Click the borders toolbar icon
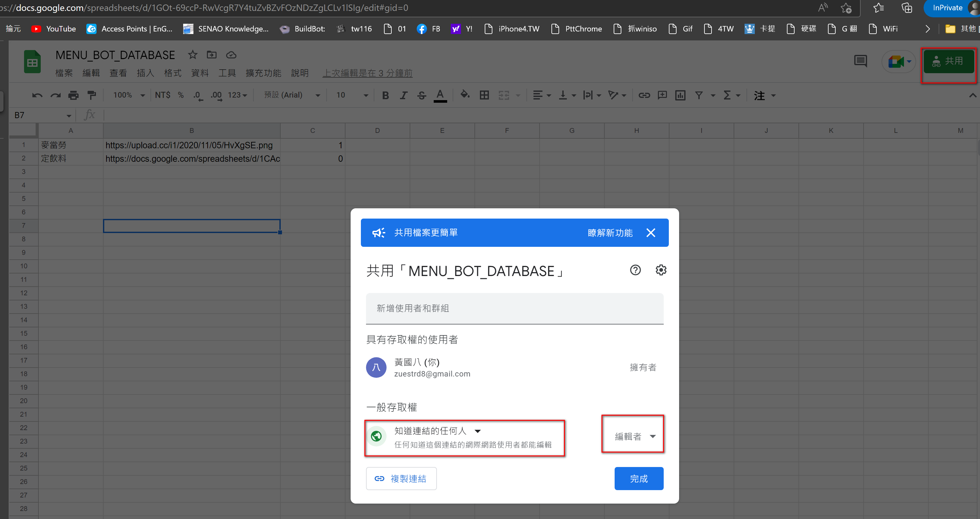This screenshot has width=980, height=519. point(484,95)
